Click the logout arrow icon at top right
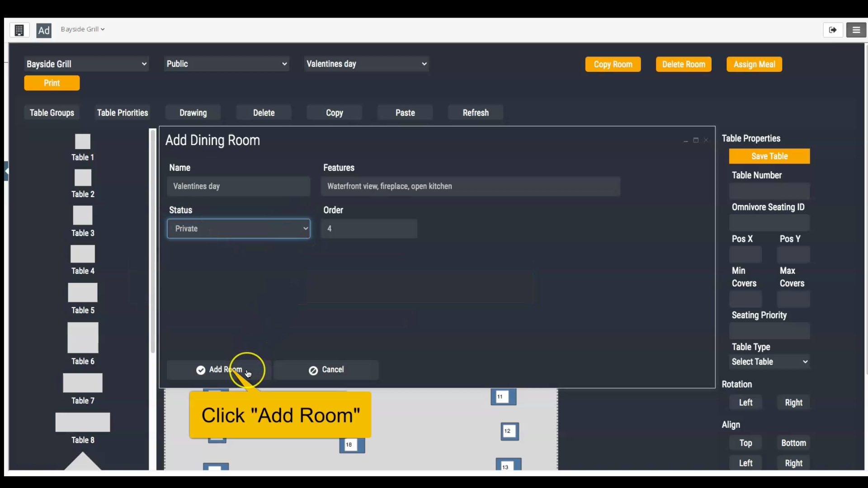Viewport: 868px width, 488px height. point(833,30)
